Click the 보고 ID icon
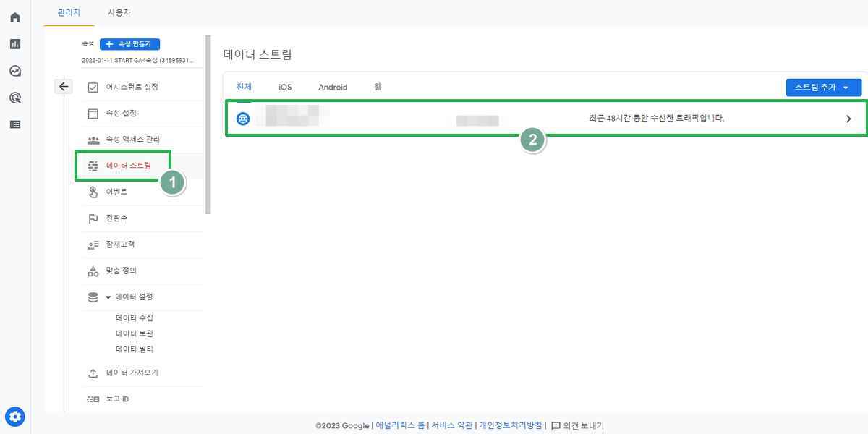Image resolution: width=868 pixels, height=434 pixels. (93, 399)
